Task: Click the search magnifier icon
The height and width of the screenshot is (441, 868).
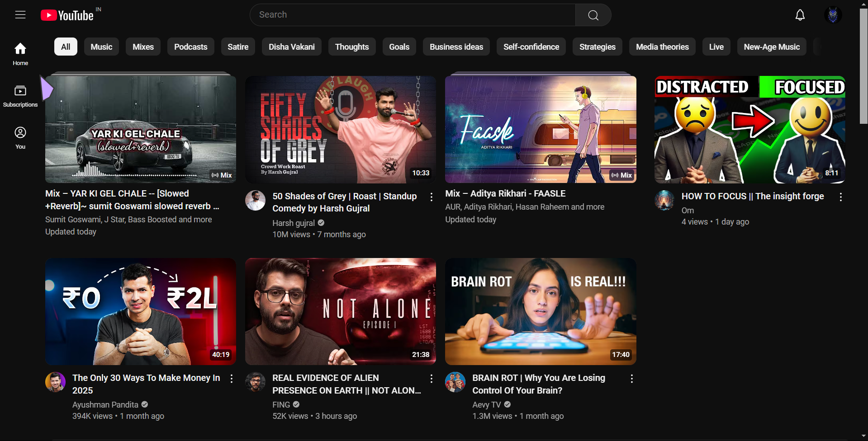Action: click(593, 14)
